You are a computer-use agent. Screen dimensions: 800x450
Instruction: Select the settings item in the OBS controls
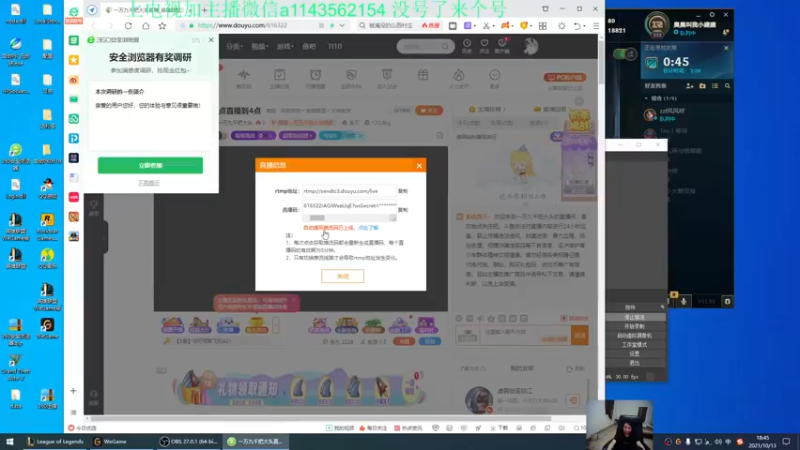click(634, 354)
